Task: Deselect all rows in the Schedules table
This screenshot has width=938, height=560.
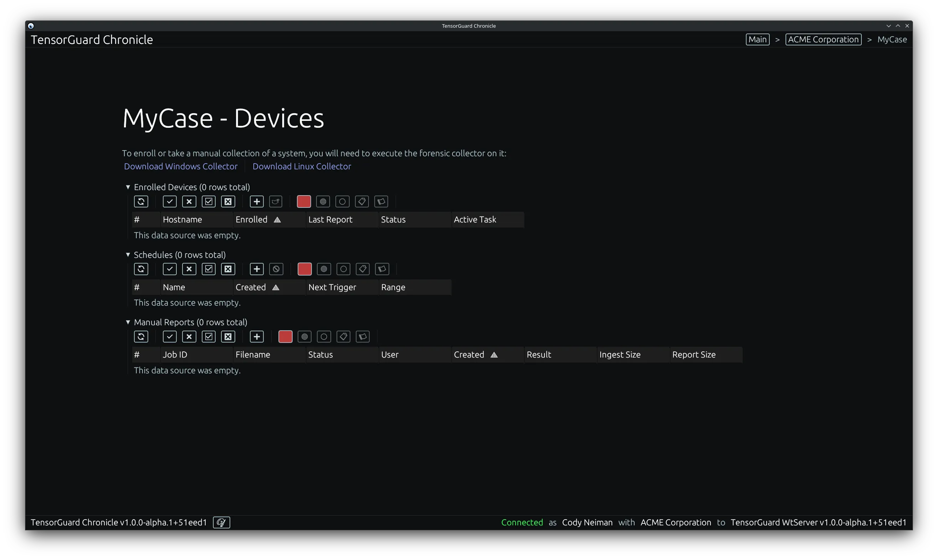Action: click(228, 269)
